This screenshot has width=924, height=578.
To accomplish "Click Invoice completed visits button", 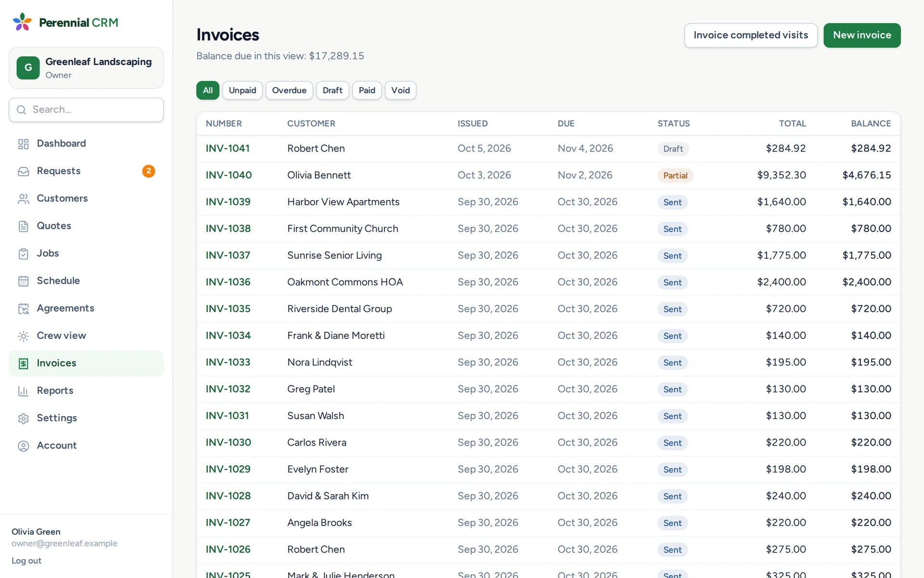I will [x=751, y=35].
